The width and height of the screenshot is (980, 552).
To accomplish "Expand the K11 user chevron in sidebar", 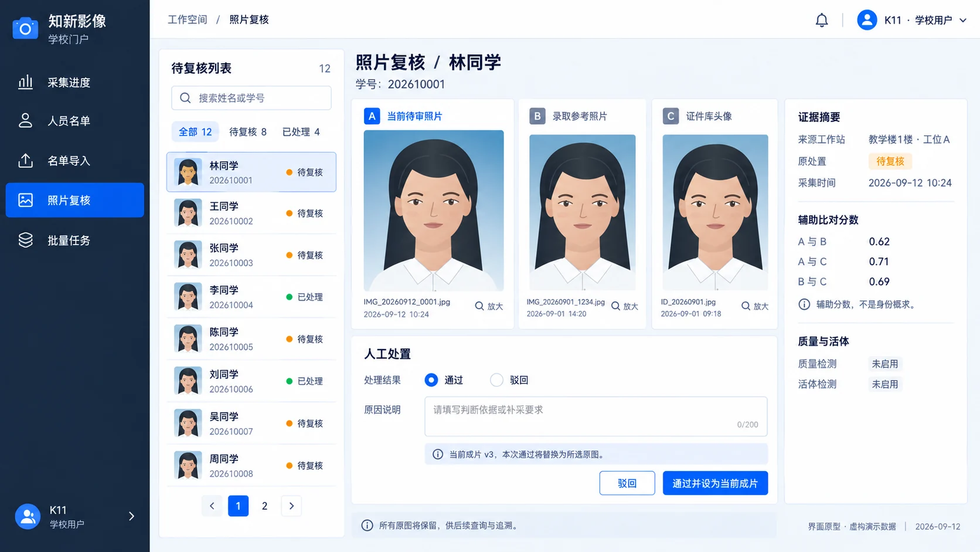I will 131,516.
